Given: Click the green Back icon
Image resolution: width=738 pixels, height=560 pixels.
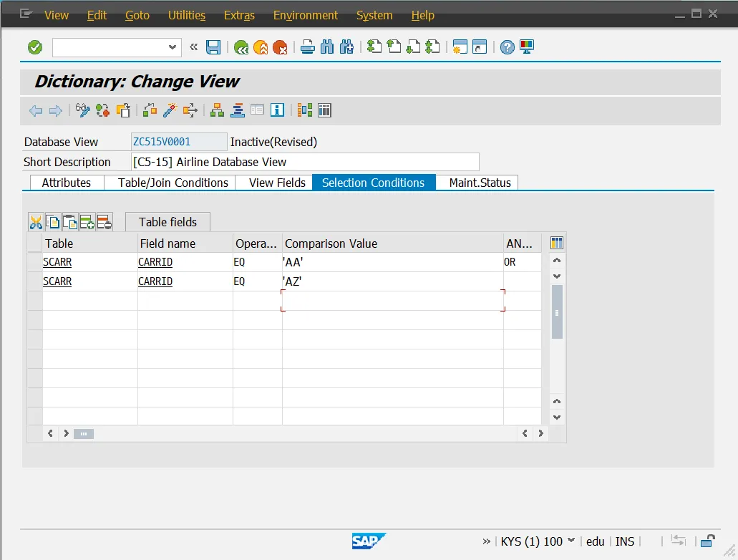Looking at the screenshot, I should coord(241,47).
